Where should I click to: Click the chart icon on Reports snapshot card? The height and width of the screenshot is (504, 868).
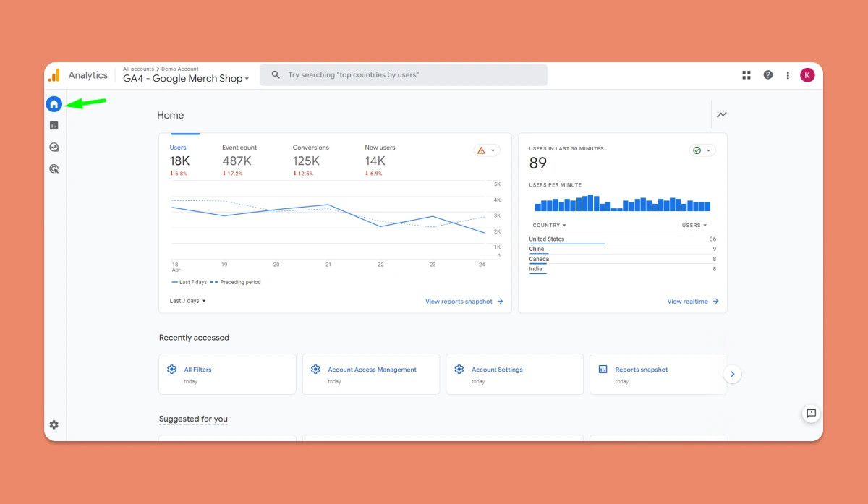(603, 369)
